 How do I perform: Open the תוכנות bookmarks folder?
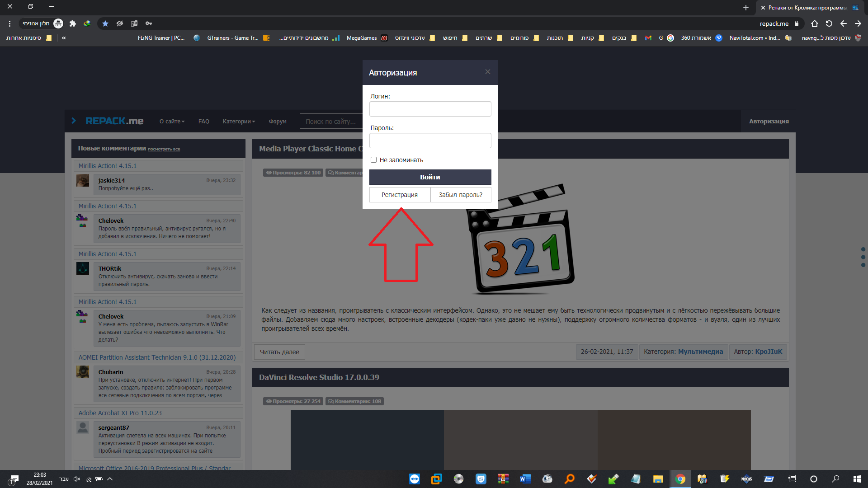click(560, 38)
